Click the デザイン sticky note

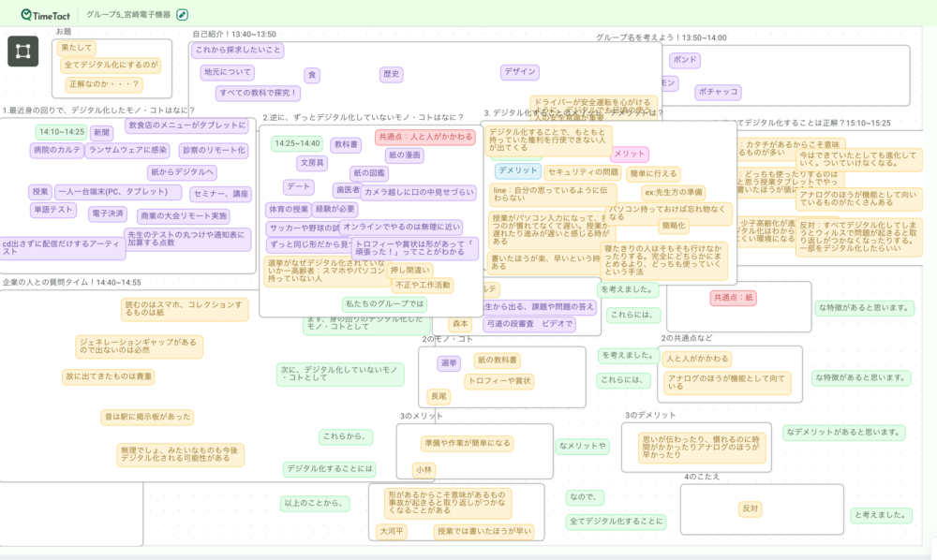520,72
